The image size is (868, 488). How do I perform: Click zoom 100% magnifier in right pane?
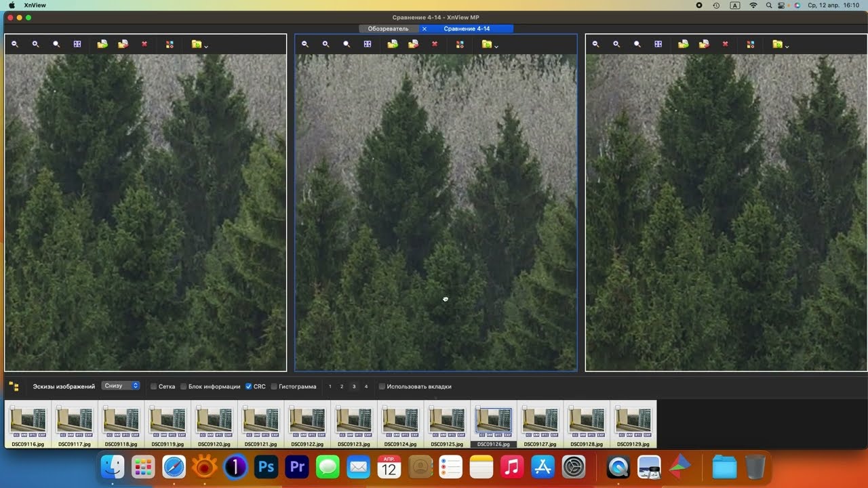637,44
